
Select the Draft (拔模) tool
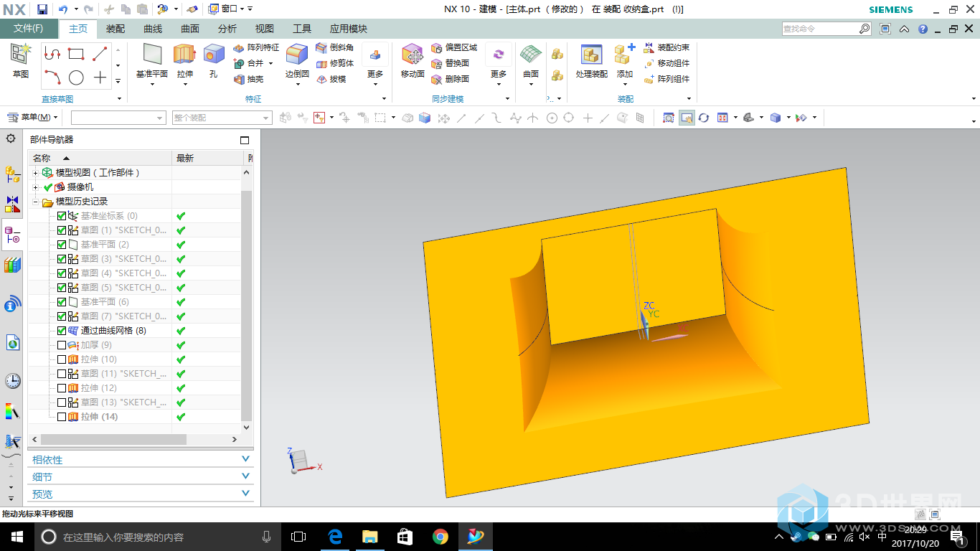(331, 79)
